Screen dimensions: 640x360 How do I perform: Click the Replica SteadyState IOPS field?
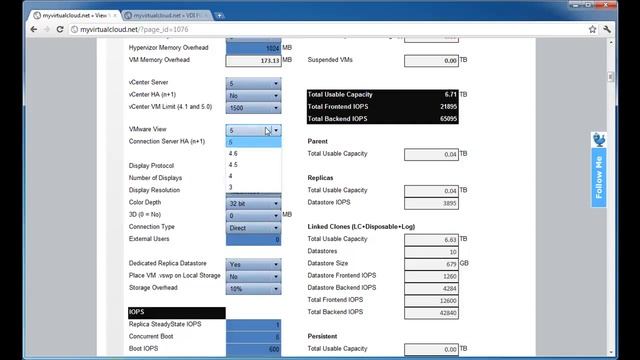click(253, 325)
